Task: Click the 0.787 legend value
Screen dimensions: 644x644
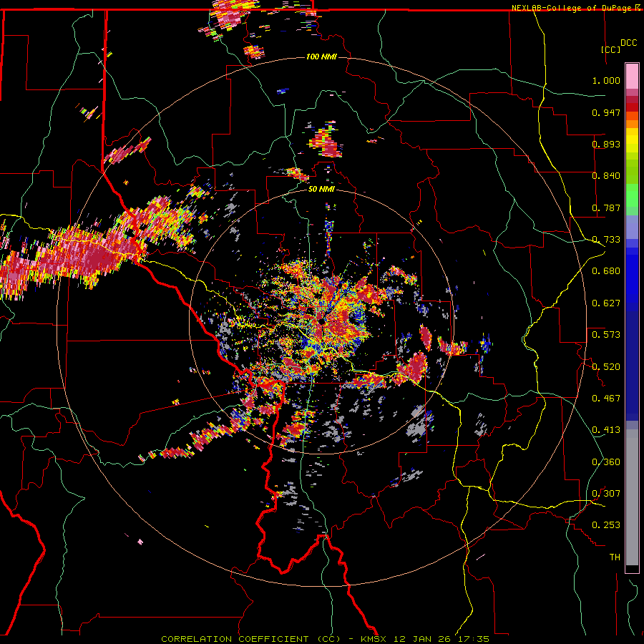Action: pyautogui.click(x=606, y=208)
